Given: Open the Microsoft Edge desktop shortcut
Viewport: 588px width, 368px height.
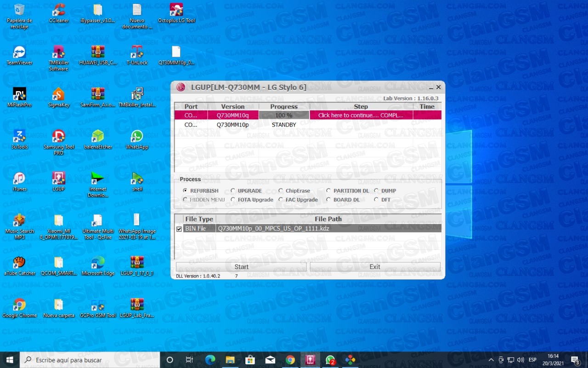Looking at the screenshot, I should pos(98,266).
